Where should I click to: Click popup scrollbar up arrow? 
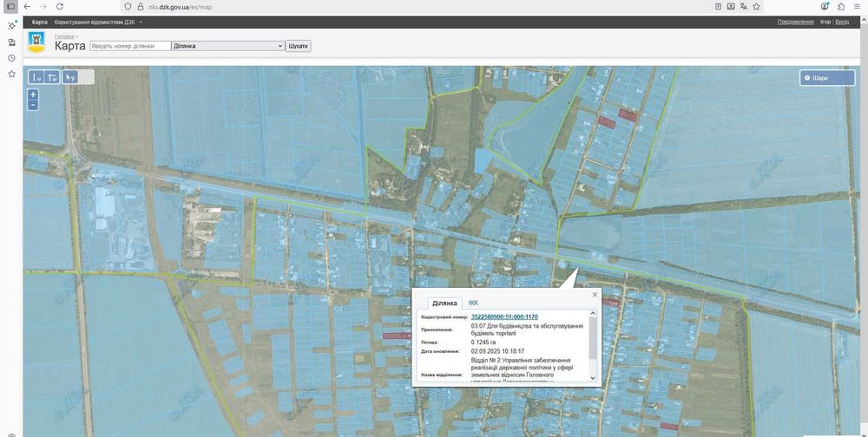(x=593, y=313)
